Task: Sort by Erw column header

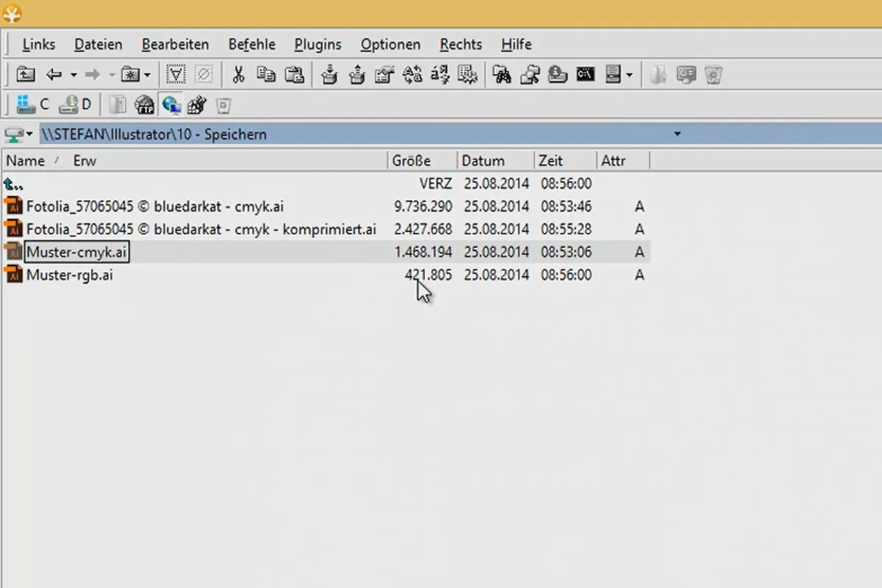Action: [85, 160]
